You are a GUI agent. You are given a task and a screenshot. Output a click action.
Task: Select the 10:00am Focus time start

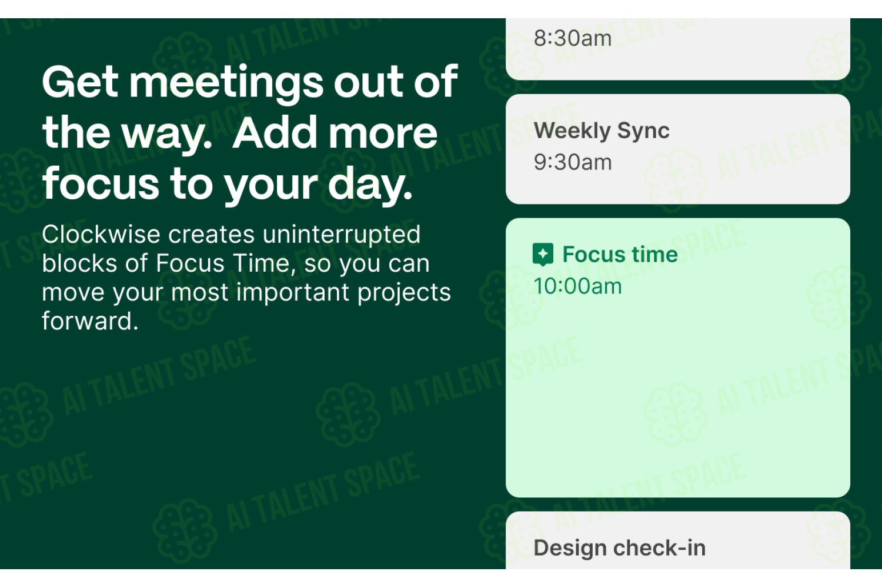tap(577, 286)
